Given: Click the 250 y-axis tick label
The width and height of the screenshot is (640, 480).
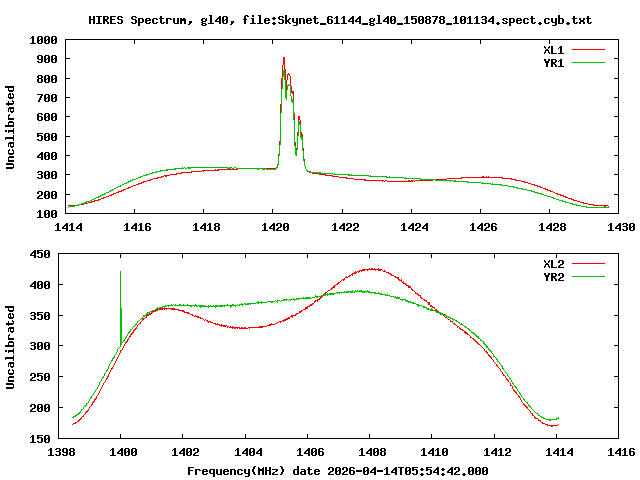Looking at the screenshot, I should (40, 378).
